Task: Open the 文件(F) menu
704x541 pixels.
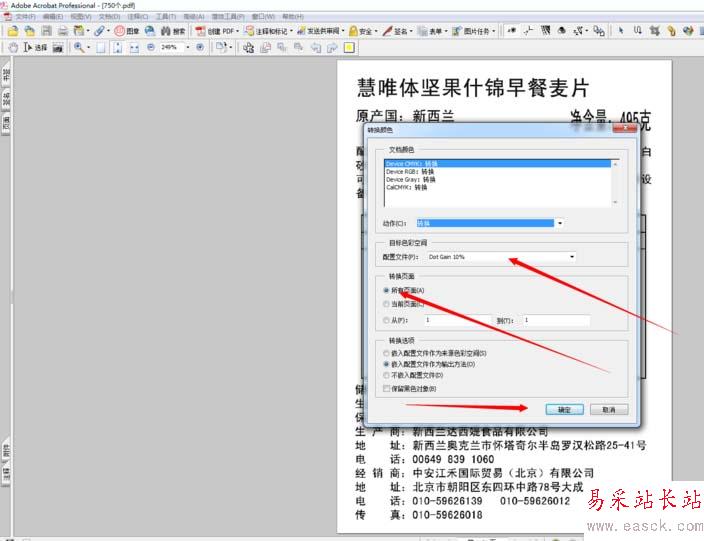Action: pos(25,17)
